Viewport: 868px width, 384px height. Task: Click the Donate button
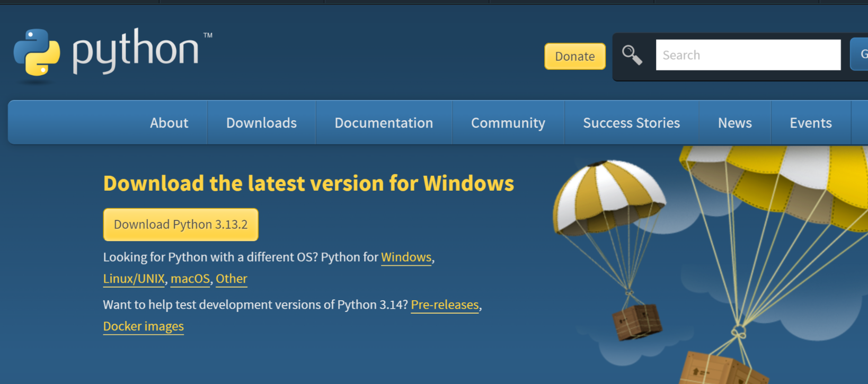pyautogui.click(x=575, y=56)
